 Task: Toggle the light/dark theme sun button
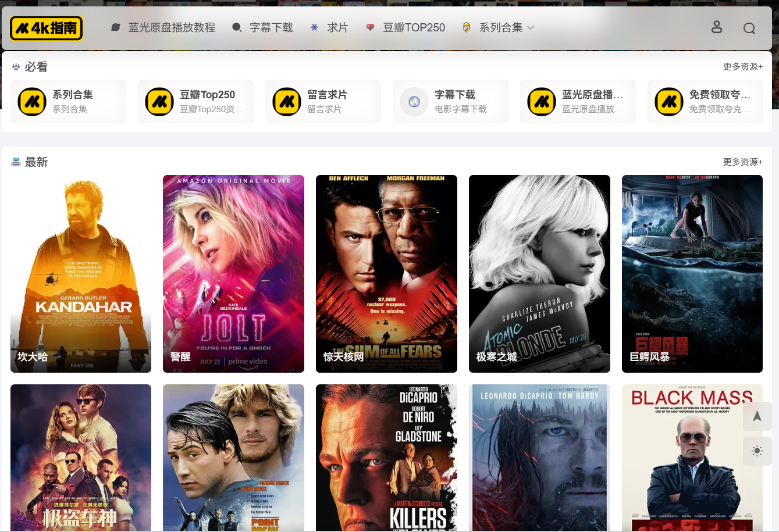757,451
